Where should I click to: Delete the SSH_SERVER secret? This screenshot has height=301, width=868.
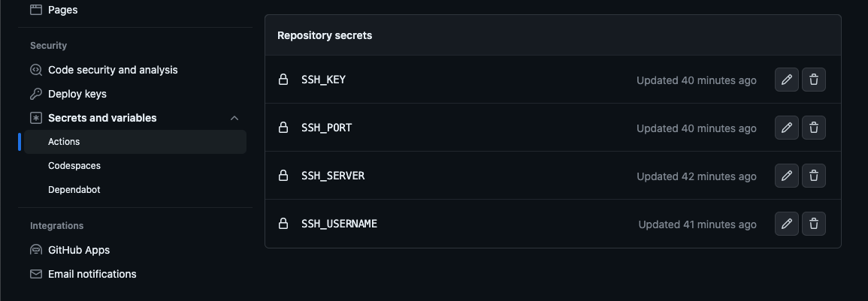(814, 176)
